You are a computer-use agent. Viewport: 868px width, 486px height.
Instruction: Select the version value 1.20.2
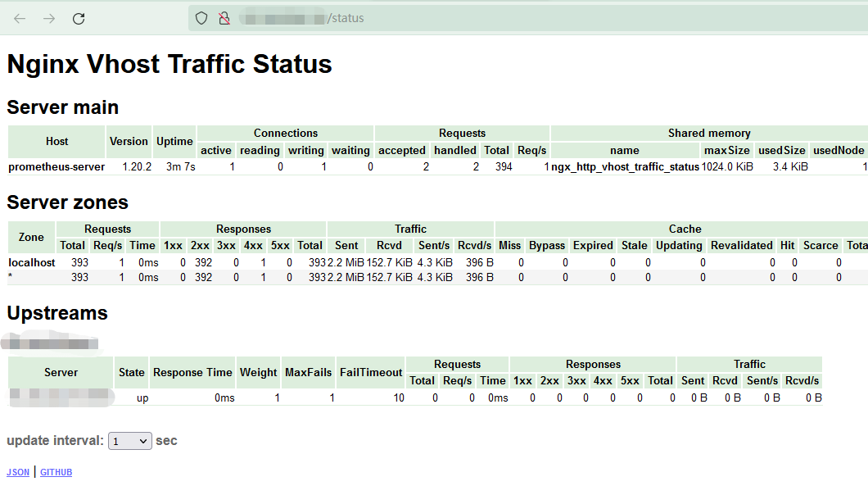pyautogui.click(x=137, y=167)
